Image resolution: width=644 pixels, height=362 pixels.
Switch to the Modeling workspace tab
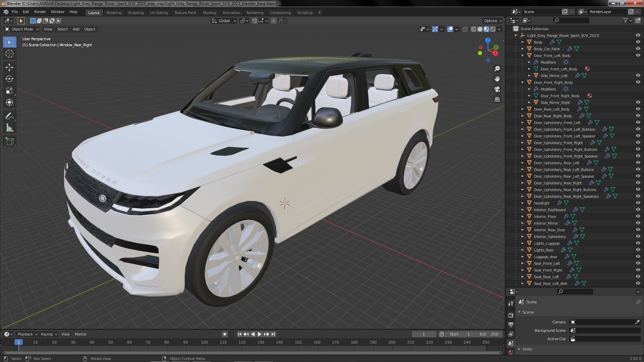pos(114,13)
